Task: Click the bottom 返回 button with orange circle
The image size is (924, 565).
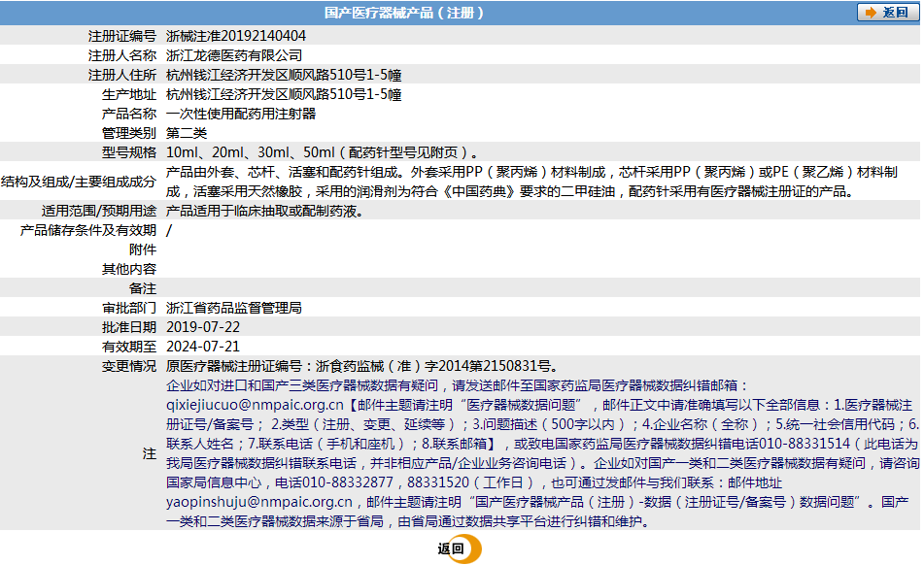Action: (459, 548)
